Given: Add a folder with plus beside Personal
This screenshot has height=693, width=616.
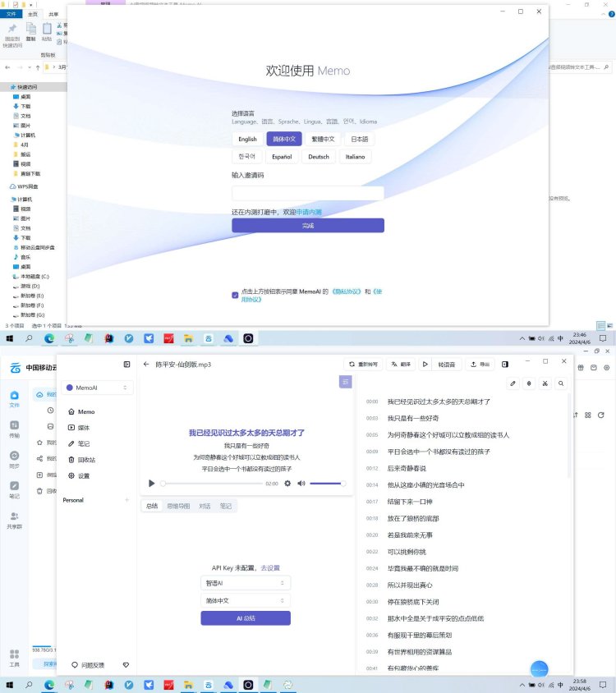Looking at the screenshot, I should point(127,500).
